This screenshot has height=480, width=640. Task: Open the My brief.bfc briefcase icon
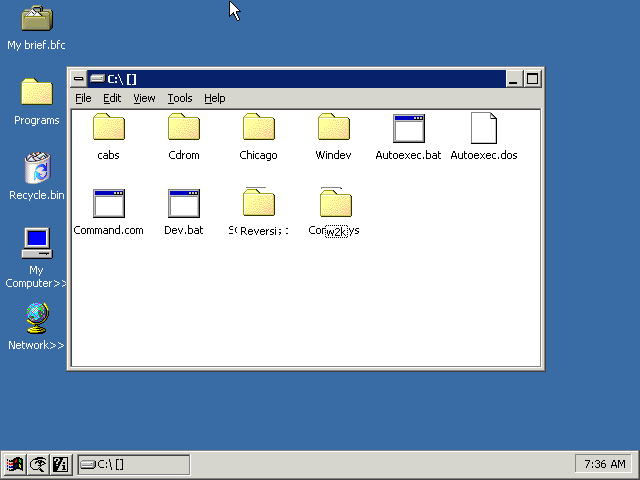37,18
